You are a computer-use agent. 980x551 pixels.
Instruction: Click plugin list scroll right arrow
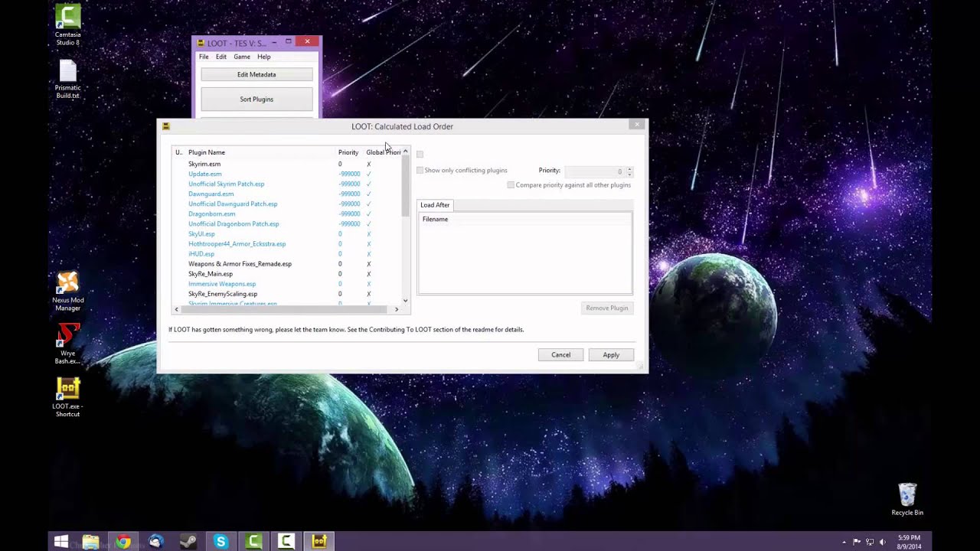pyautogui.click(x=397, y=309)
